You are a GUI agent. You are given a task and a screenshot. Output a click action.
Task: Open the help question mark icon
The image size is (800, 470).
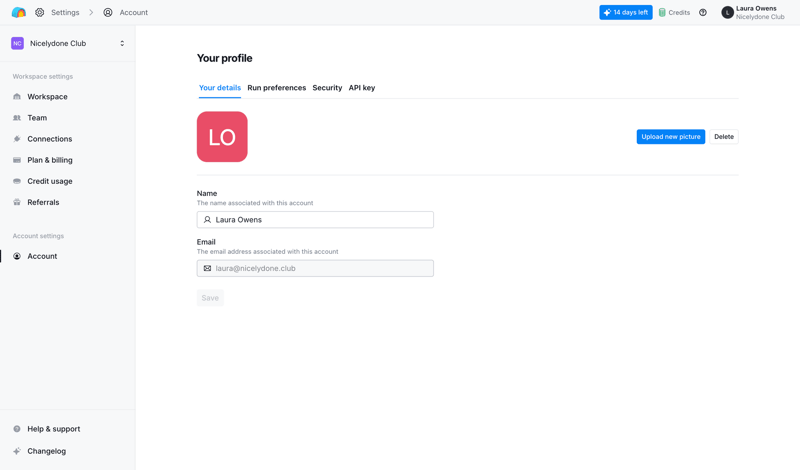(x=703, y=12)
